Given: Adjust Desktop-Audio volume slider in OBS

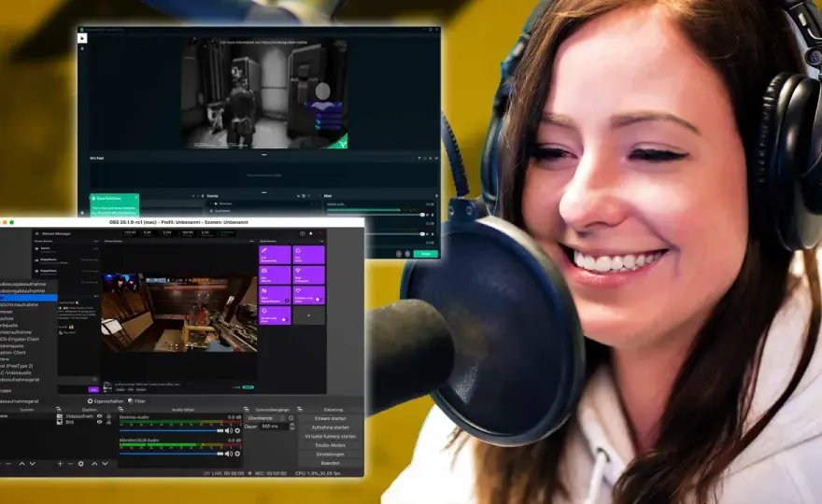Looking at the screenshot, I should coord(172,430).
